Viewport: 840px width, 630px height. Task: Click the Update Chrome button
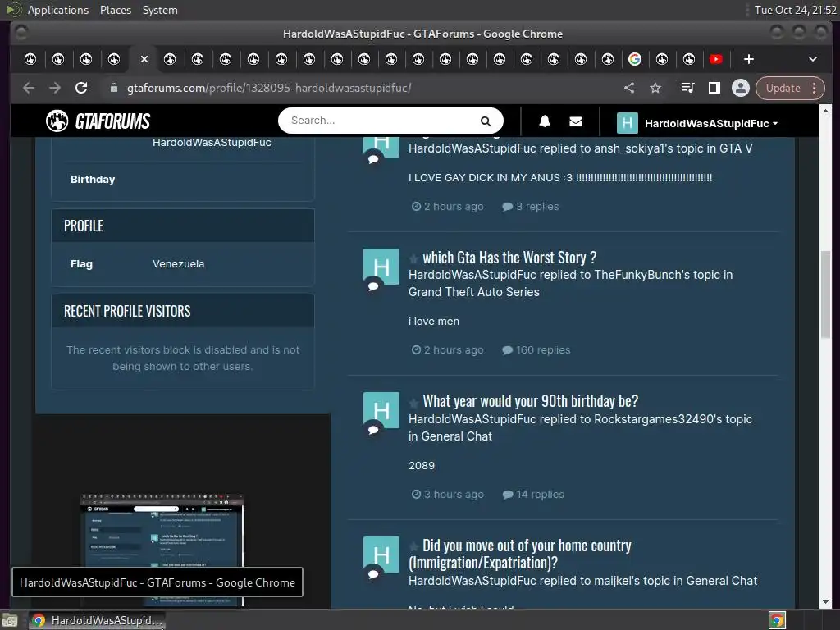tap(783, 88)
